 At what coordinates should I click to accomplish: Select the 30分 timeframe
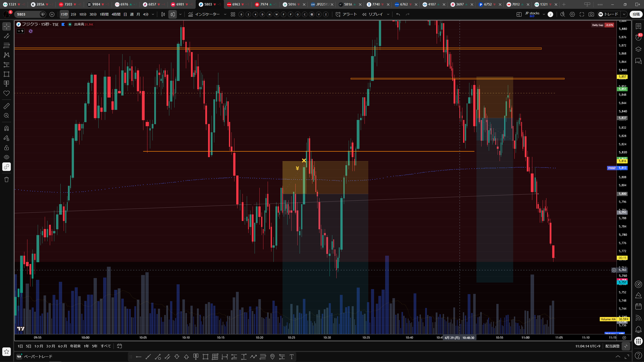[x=93, y=14]
